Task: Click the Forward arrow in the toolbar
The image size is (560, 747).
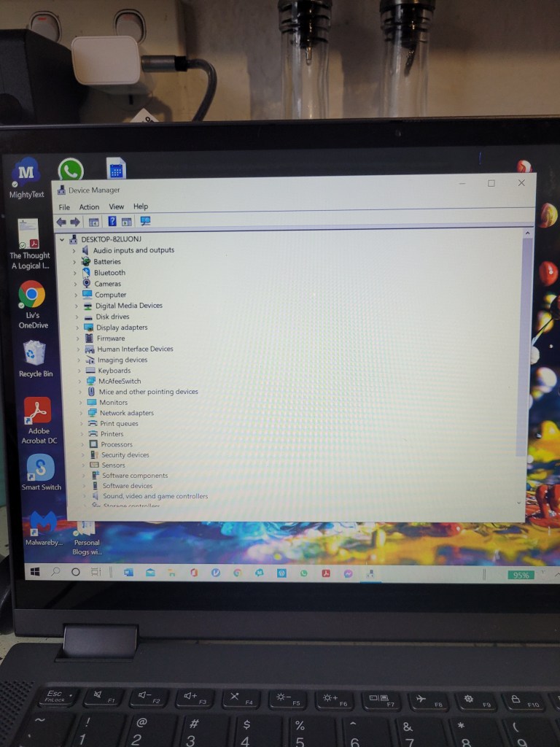Action: click(74, 222)
